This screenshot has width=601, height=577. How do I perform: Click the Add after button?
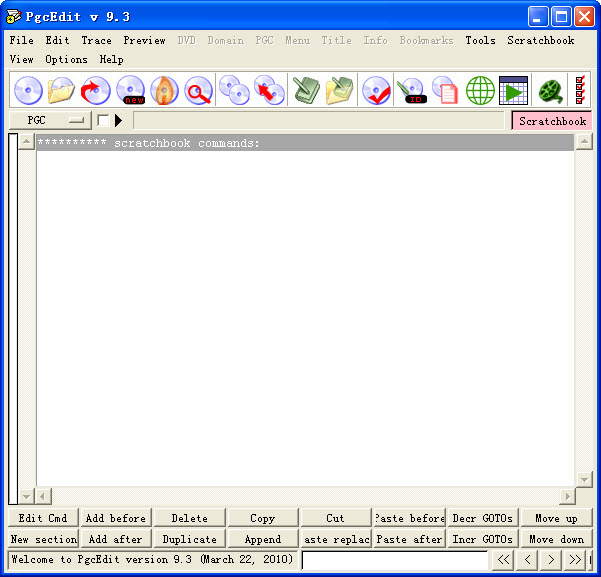click(x=116, y=539)
